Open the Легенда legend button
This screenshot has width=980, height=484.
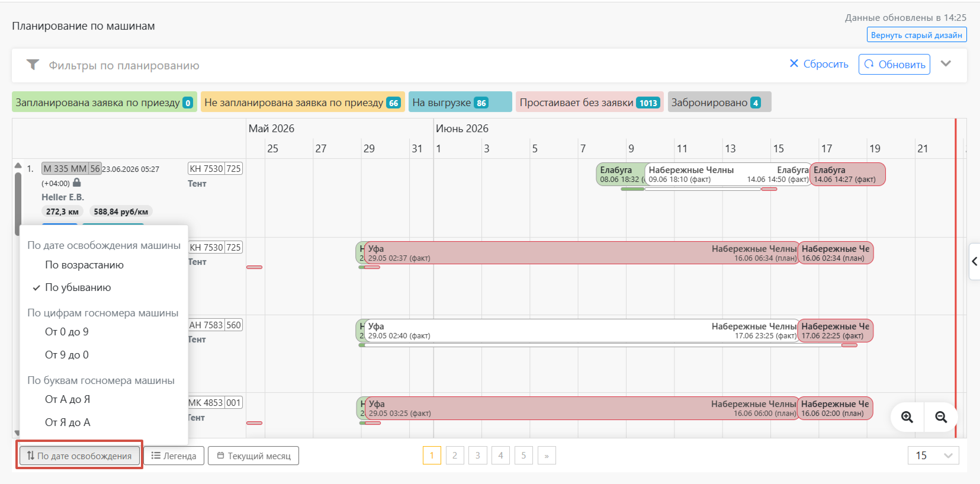point(174,456)
